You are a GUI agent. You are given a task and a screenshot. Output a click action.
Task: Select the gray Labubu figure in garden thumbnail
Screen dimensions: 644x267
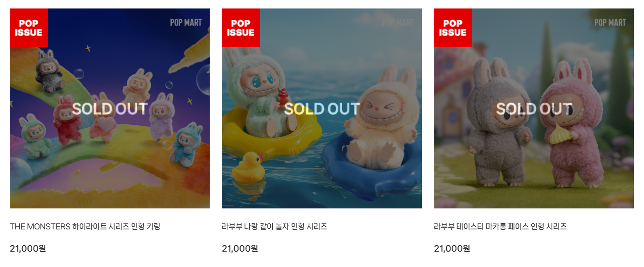[x=500, y=123]
